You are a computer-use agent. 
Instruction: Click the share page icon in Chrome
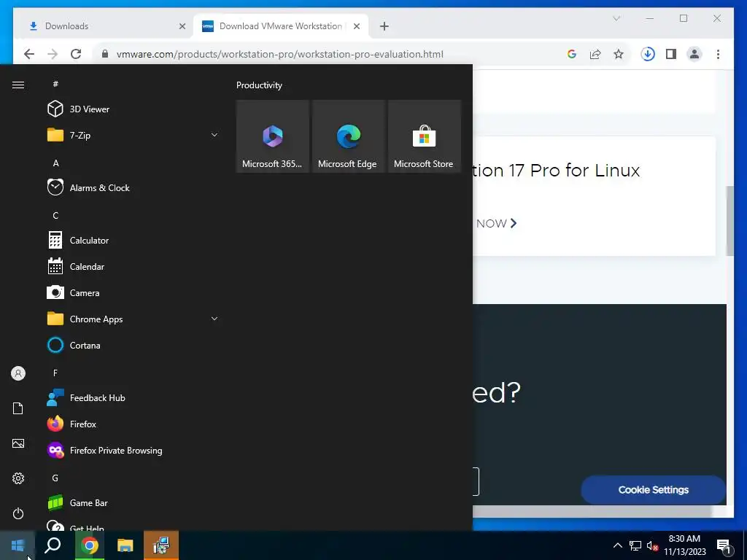point(595,54)
